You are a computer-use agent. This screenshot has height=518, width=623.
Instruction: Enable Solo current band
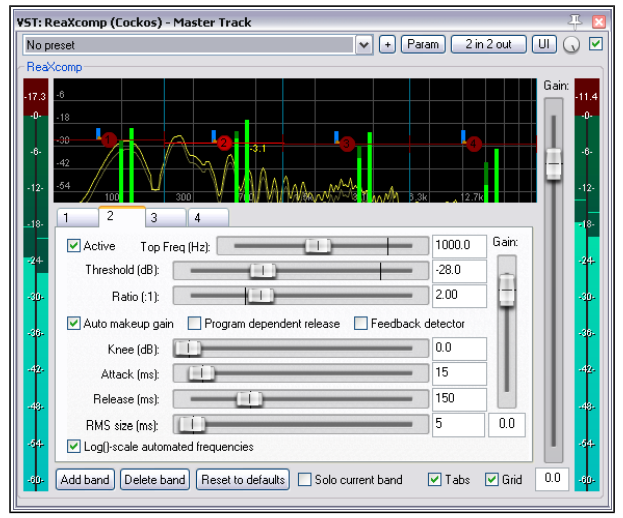[304, 479]
